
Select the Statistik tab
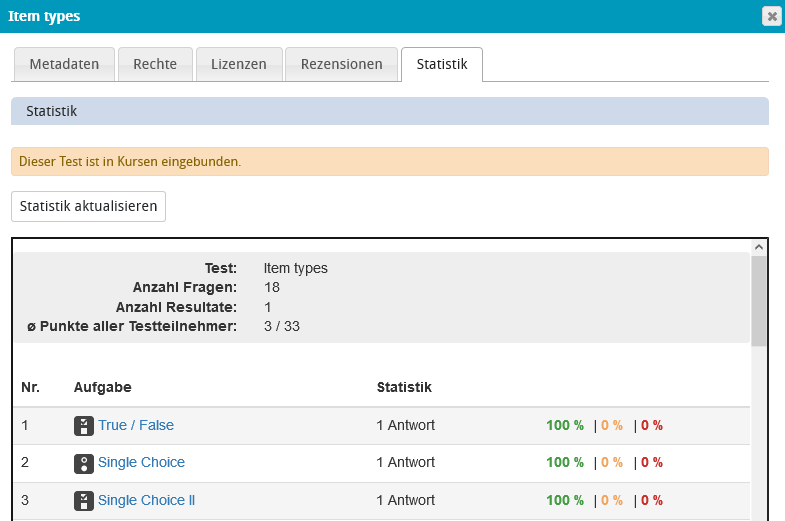(x=441, y=64)
